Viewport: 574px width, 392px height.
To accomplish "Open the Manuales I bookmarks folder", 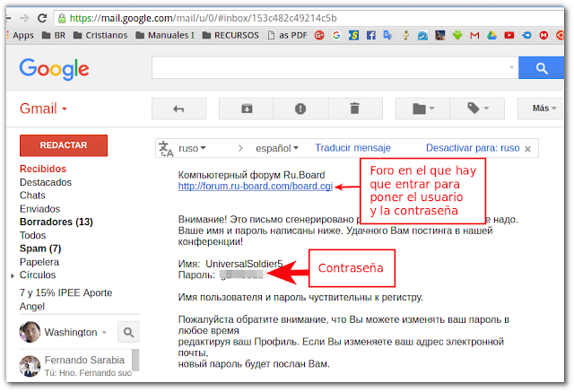I will point(165,35).
